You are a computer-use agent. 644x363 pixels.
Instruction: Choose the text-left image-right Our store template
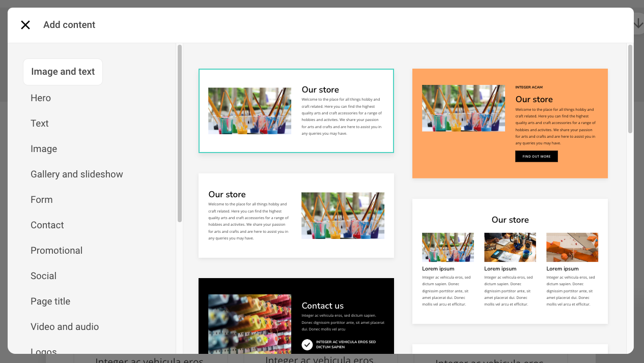pyautogui.click(x=296, y=216)
